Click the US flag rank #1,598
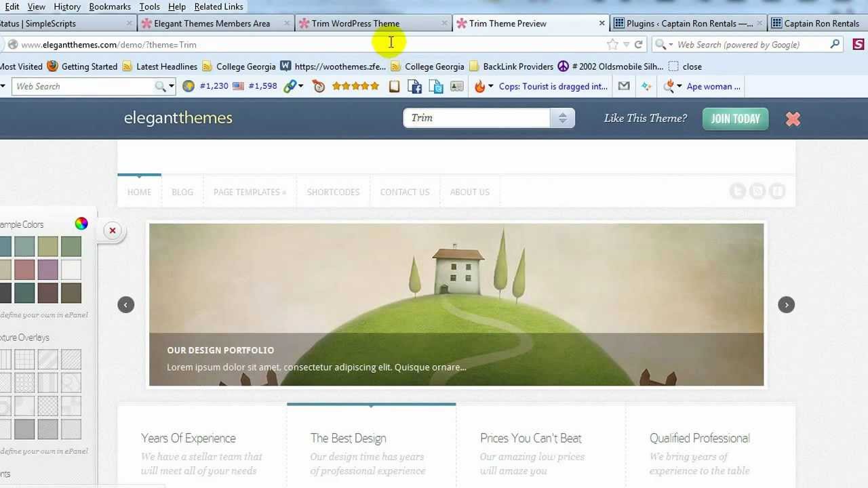 tap(255, 86)
